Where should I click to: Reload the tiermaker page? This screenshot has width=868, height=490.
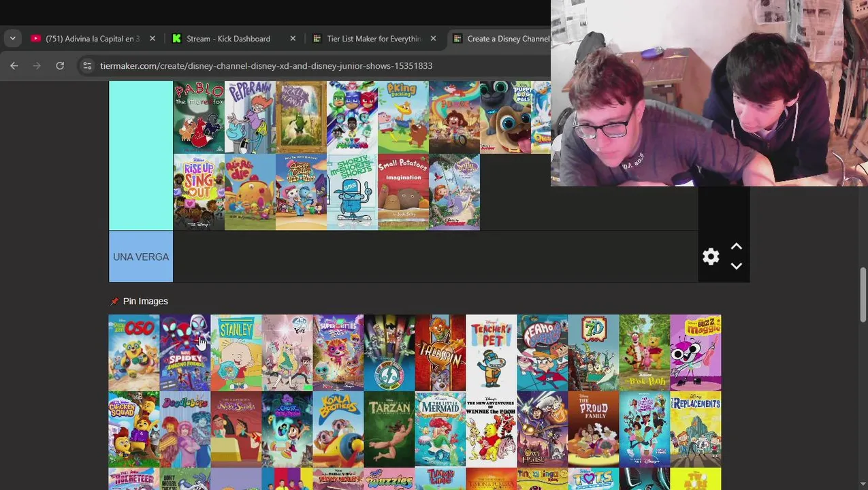(x=60, y=65)
